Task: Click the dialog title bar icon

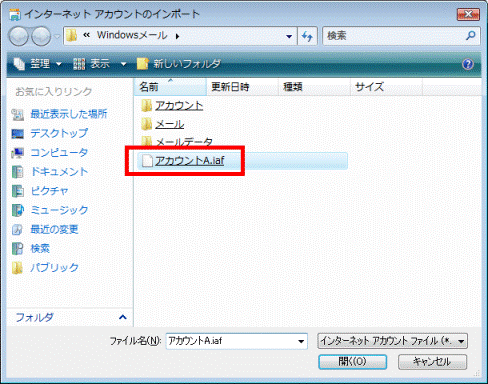Action: pyautogui.click(x=15, y=14)
